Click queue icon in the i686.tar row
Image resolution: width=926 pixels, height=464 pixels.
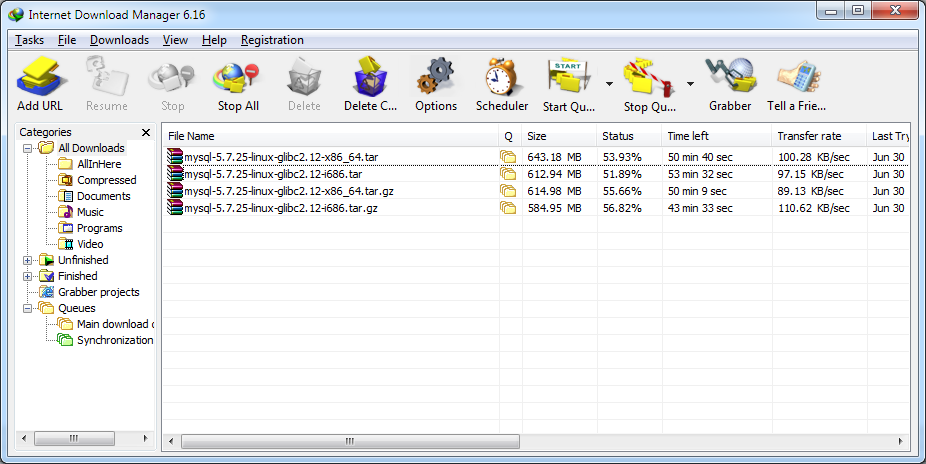click(508, 174)
